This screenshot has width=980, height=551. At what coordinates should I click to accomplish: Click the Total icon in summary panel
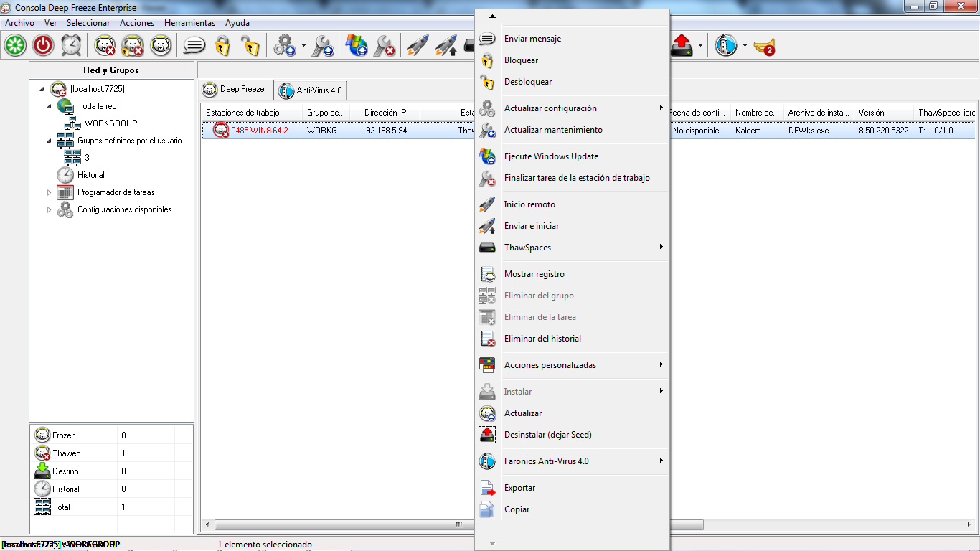tap(42, 507)
